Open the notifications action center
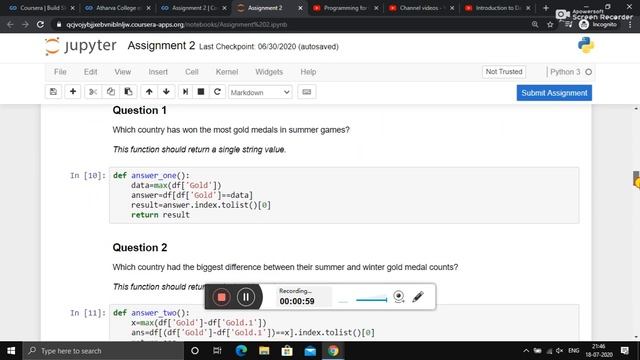 click(x=625, y=351)
